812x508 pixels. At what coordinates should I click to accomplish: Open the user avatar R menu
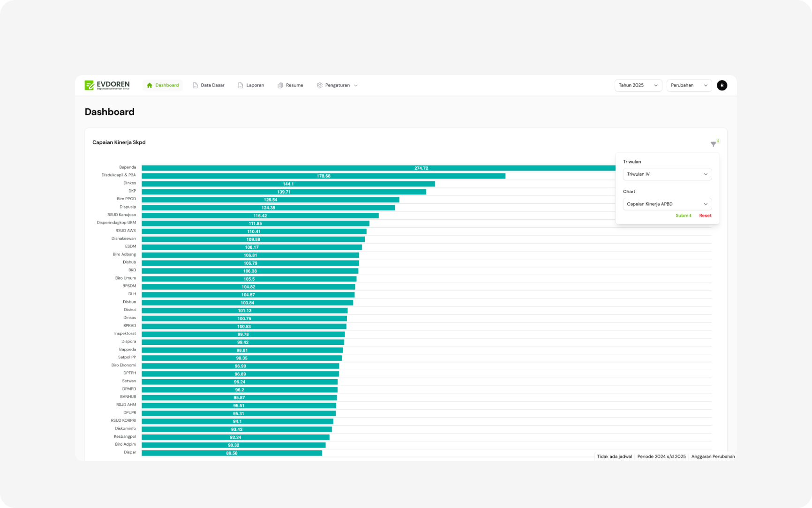[722, 85]
